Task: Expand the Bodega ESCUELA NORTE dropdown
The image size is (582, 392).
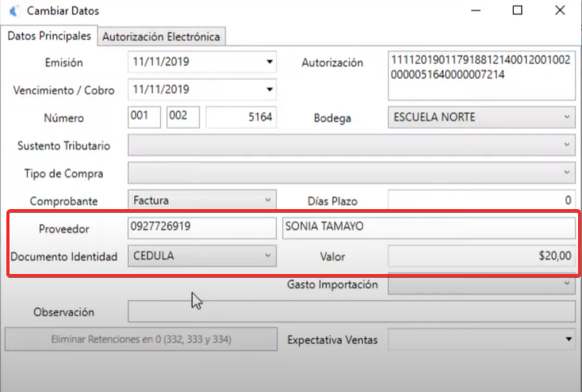Action: (481, 117)
